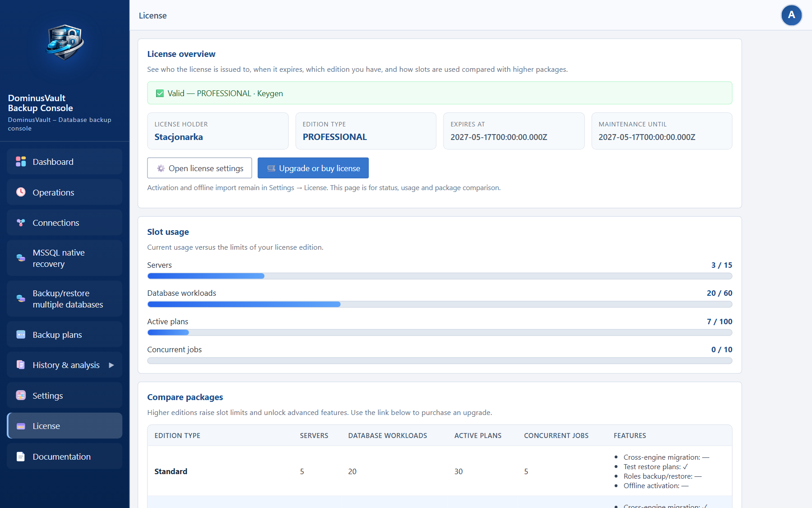This screenshot has width=812, height=508.
Task: Click the 3 / 15 servers count
Action: coord(722,265)
